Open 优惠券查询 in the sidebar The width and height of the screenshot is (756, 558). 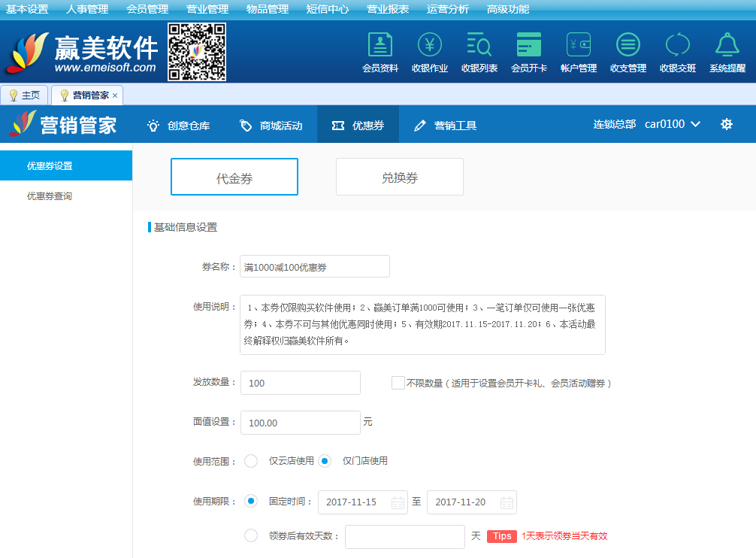coord(50,196)
